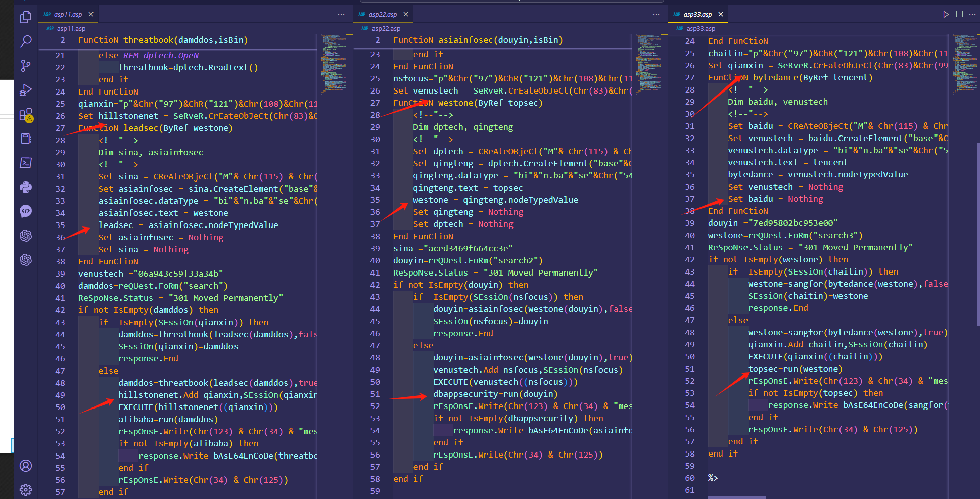Open the code chat bubble view
980x499 pixels.
click(x=26, y=211)
